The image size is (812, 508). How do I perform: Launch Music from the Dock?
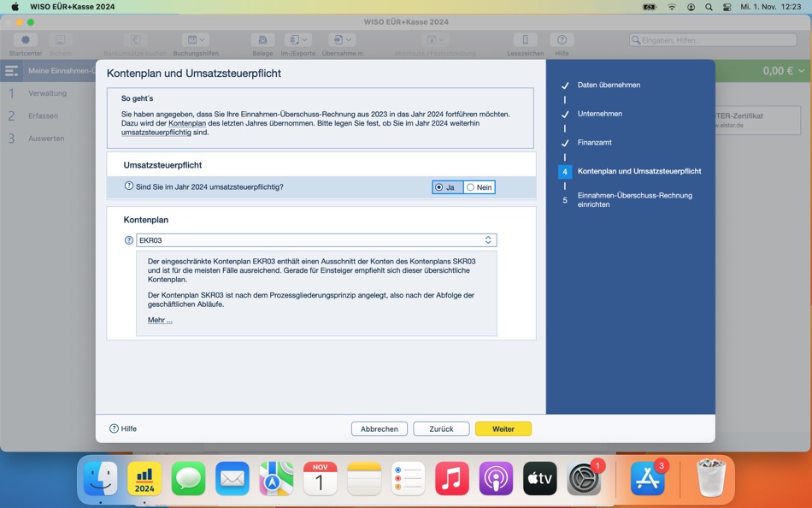451,479
